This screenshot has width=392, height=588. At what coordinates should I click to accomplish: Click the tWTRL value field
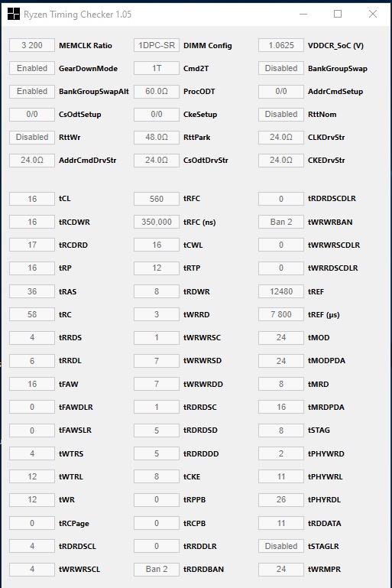point(32,476)
